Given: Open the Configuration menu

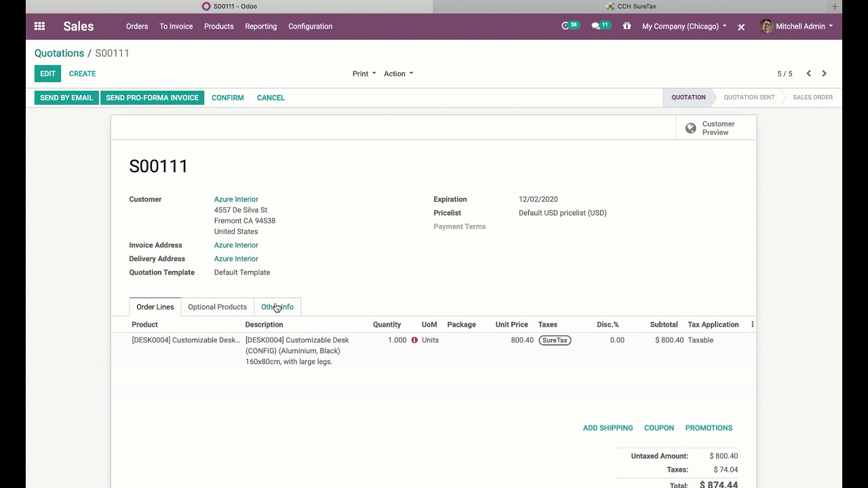Looking at the screenshot, I should pyautogui.click(x=310, y=26).
